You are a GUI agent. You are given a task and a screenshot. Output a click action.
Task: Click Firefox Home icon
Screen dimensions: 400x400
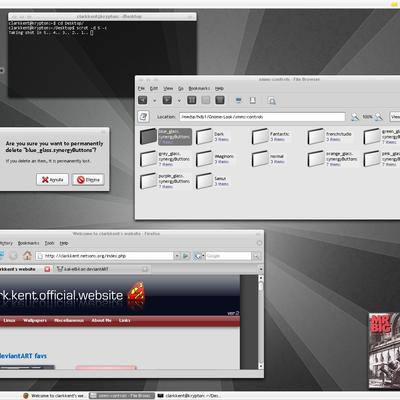(x=27, y=256)
